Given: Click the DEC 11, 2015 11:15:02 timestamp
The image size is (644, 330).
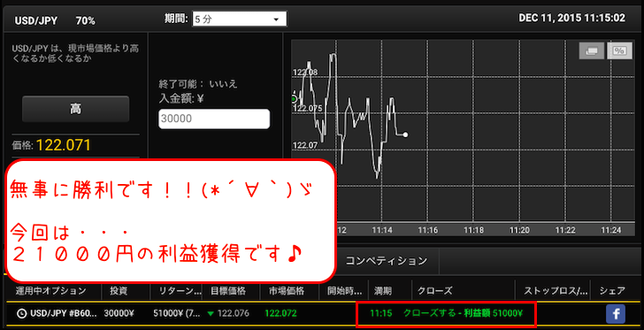Looking at the screenshot, I should click(x=572, y=18).
